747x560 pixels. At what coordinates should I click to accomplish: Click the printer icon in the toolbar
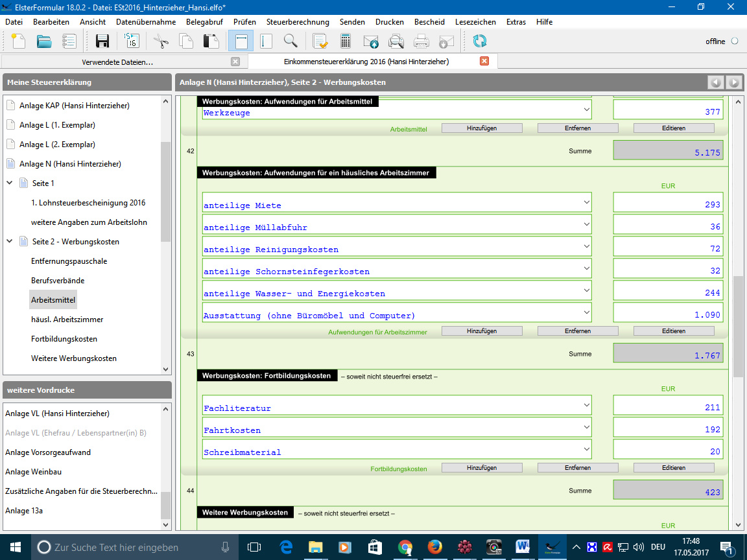[421, 41]
